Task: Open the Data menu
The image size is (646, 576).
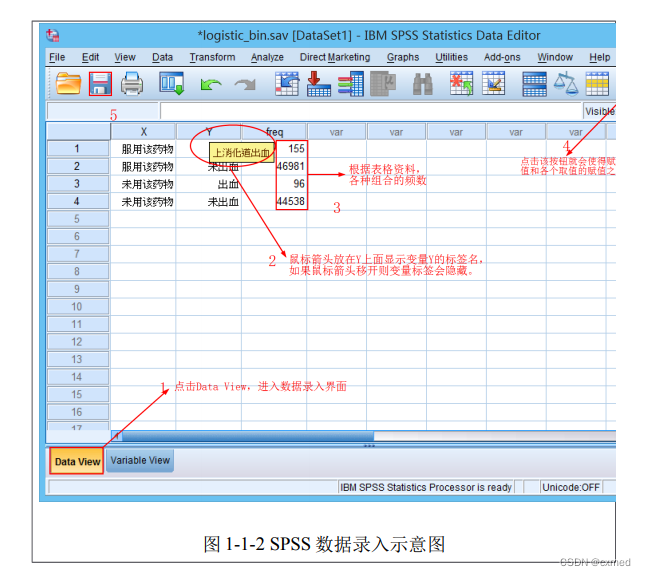Action: pos(162,57)
